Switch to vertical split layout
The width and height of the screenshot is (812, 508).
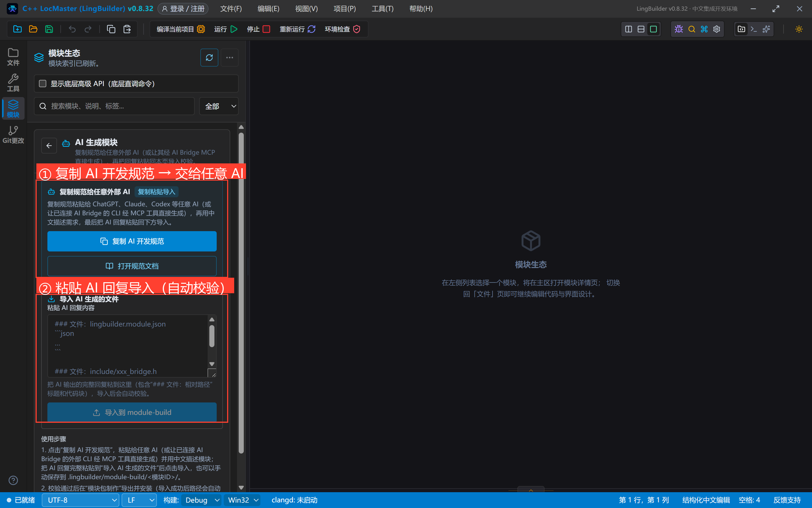click(x=628, y=29)
